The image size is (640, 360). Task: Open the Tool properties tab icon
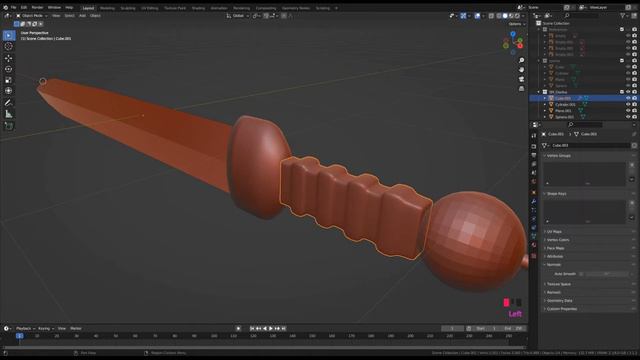click(x=534, y=136)
